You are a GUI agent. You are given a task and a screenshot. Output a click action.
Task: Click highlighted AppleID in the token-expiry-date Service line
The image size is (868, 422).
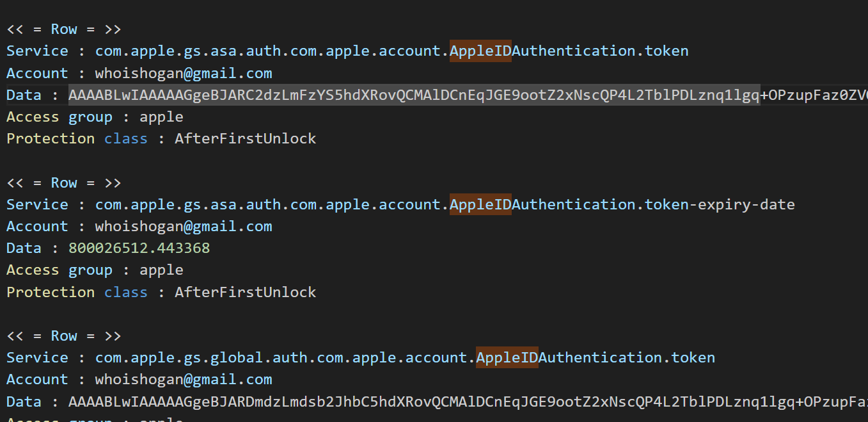click(480, 205)
